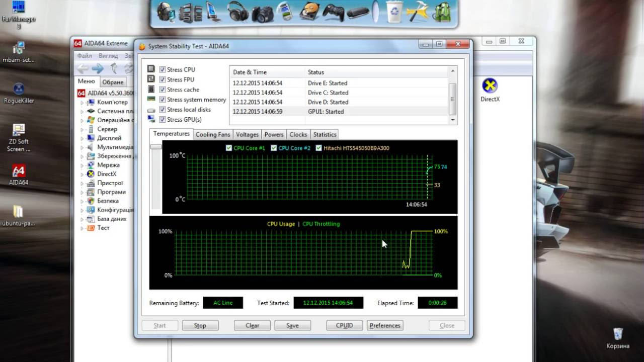Toggle Stress system memory checkbox

click(x=163, y=100)
